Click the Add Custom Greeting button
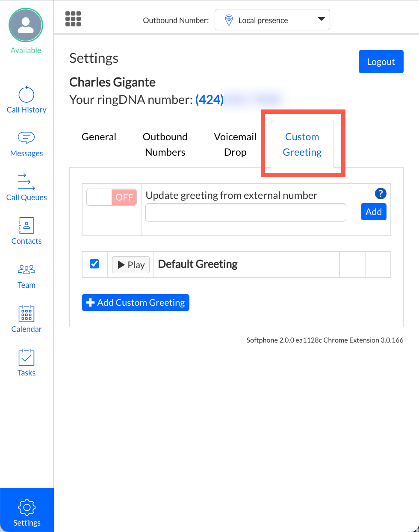The height and width of the screenshot is (532, 419). point(136,303)
